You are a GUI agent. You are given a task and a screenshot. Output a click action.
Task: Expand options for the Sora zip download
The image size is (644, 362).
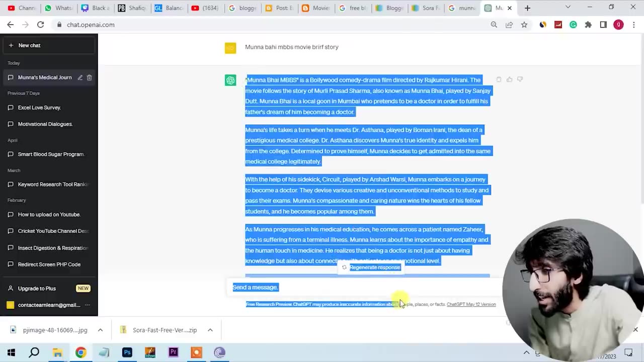[x=210, y=330]
